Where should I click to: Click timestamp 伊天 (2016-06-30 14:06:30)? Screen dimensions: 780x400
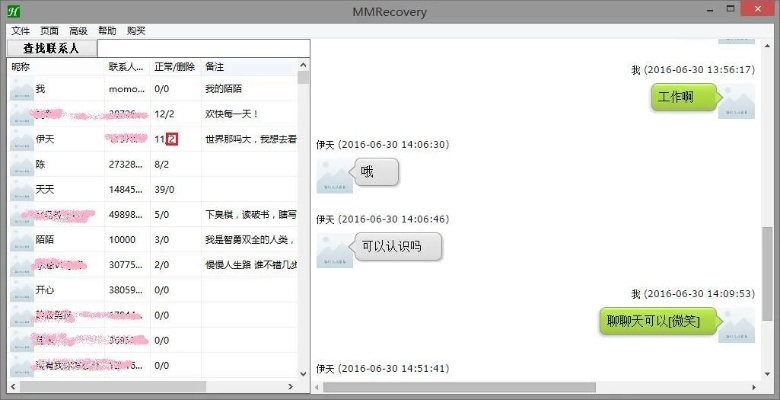(x=383, y=145)
